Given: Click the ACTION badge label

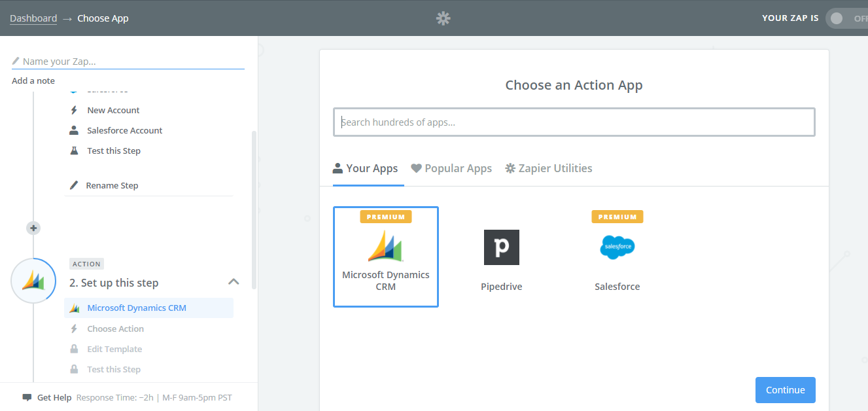Looking at the screenshot, I should (x=87, y=264).
